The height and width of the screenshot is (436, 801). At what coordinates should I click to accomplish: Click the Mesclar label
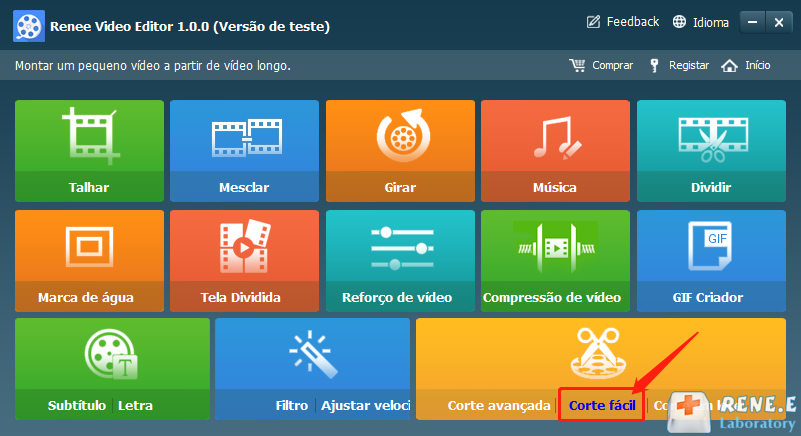244,188
